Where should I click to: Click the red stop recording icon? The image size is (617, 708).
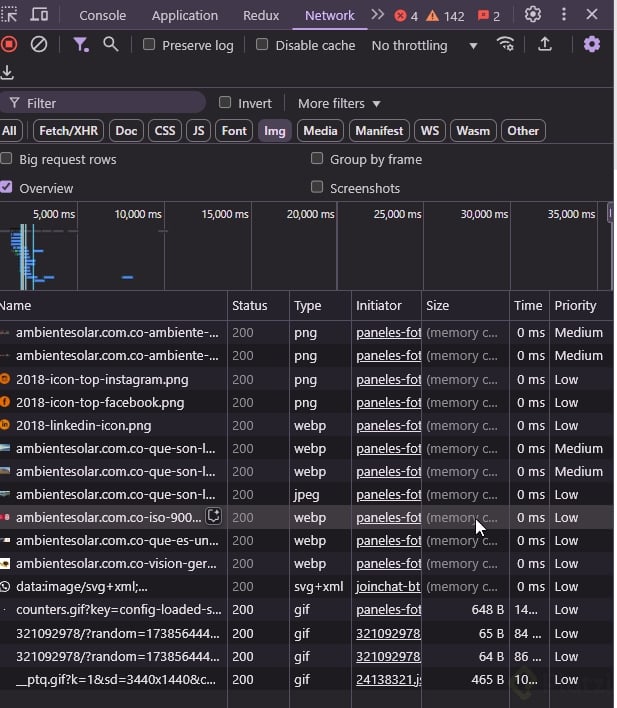pos(9,44)
